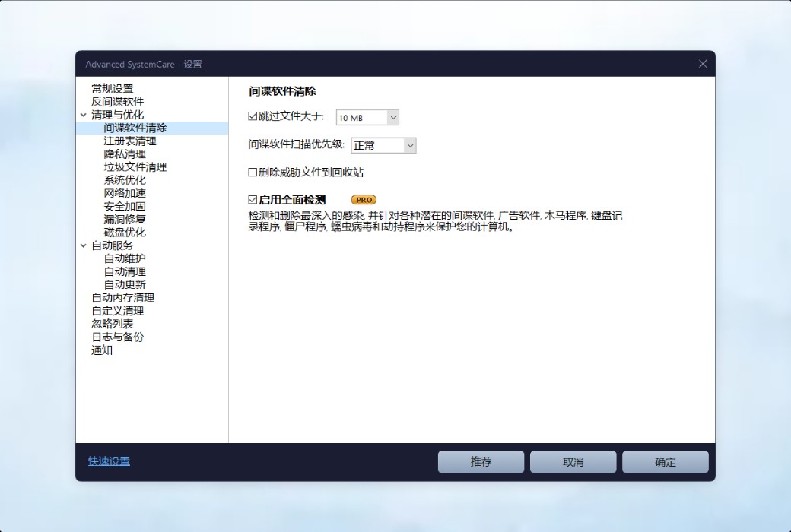The image size is (791, 532).
Task: Collapse the 清理与优化 tree chevron
Action: (84, 115)
